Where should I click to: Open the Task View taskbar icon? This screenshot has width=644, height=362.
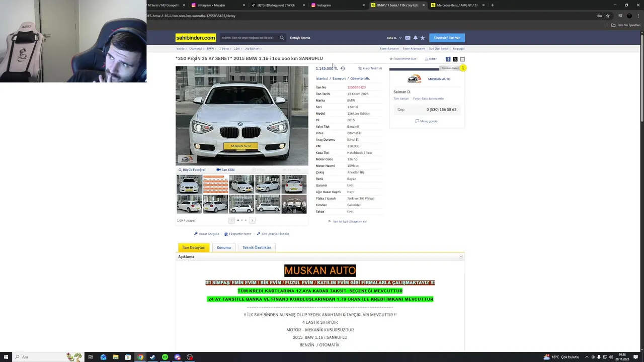click(x=91, y=357)
